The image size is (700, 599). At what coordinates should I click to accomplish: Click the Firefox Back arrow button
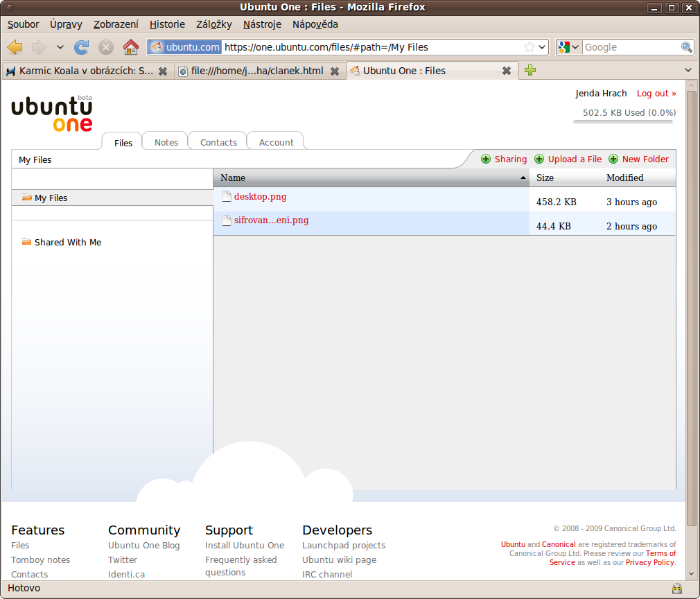pyautogui.click(x=15, y=47)
